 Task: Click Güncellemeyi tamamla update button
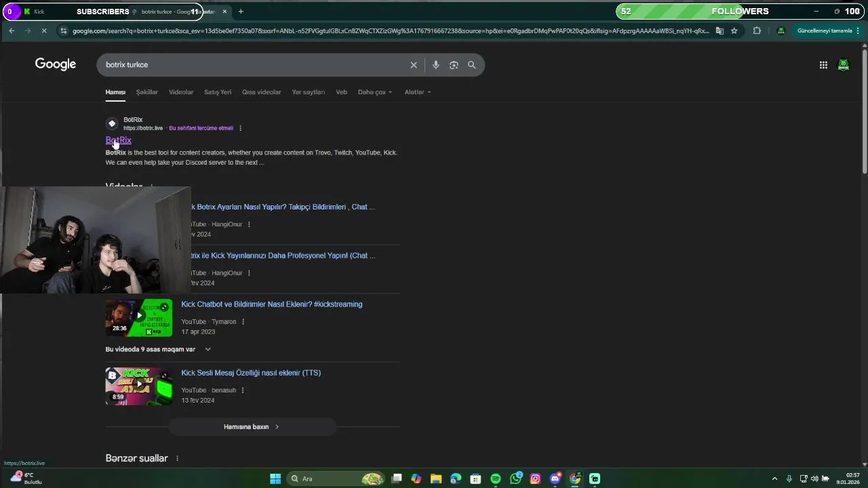coord(825,30)
